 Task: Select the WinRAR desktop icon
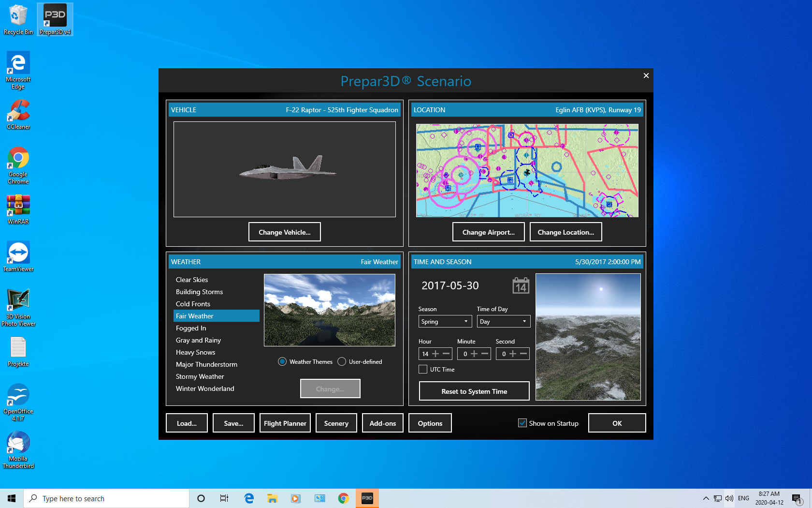(18, 209)
